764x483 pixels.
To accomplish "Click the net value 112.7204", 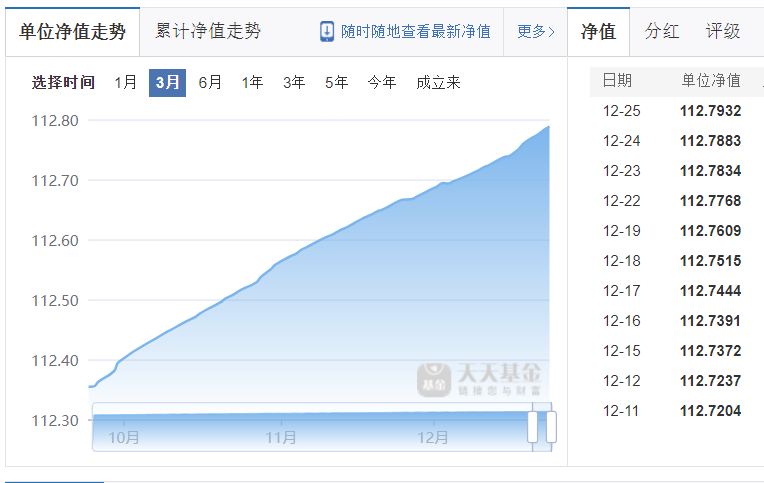I will pos(710,411).
